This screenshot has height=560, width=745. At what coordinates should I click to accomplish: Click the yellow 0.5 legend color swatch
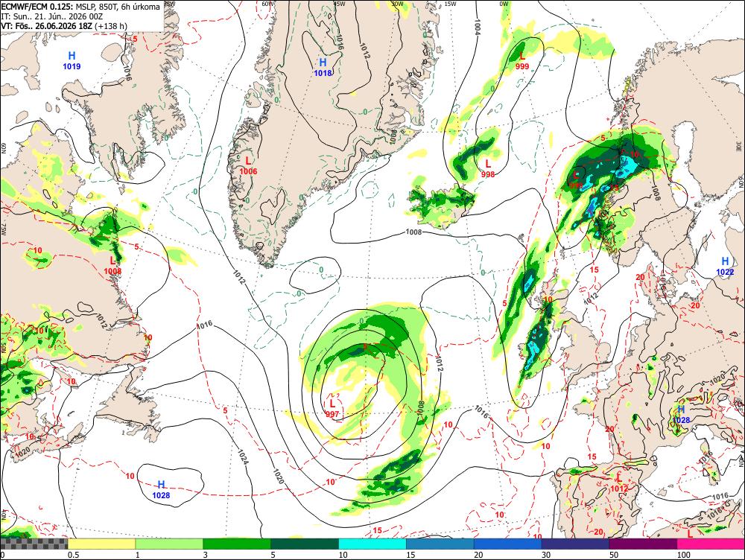pos(101,544)
